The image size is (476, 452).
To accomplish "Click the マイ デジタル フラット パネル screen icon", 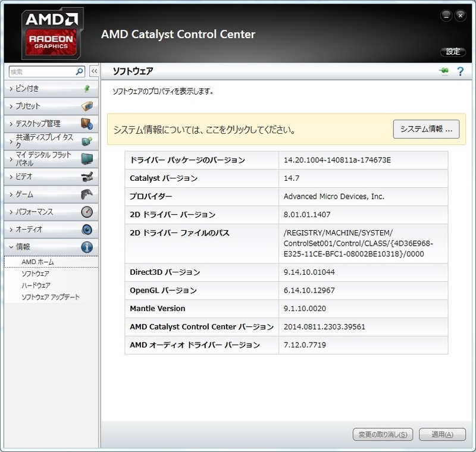I will pos(87,159).
